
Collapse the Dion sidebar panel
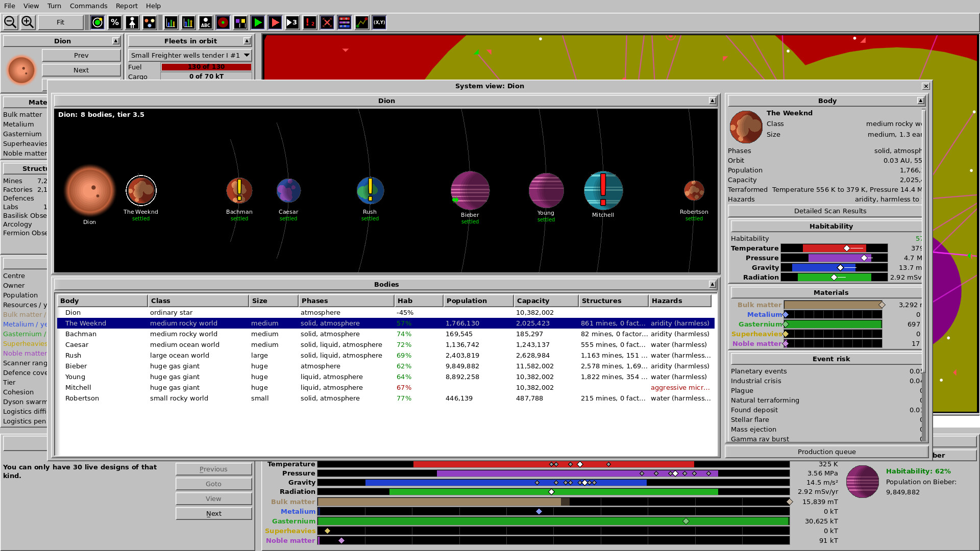click(116, 41)
